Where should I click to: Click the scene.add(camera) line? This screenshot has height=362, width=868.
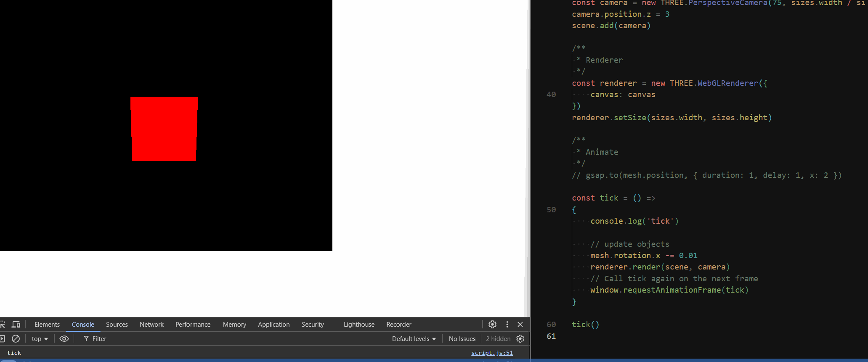point(611,26)
